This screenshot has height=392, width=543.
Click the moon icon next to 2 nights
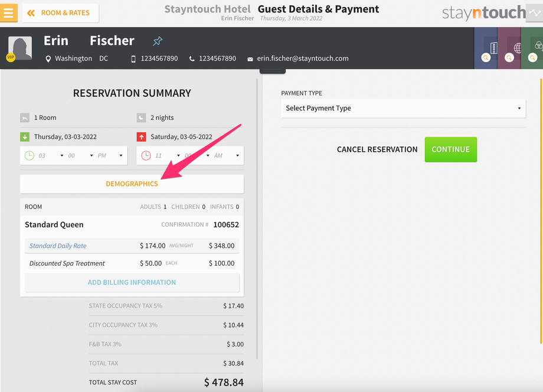[x=141, y=118]
